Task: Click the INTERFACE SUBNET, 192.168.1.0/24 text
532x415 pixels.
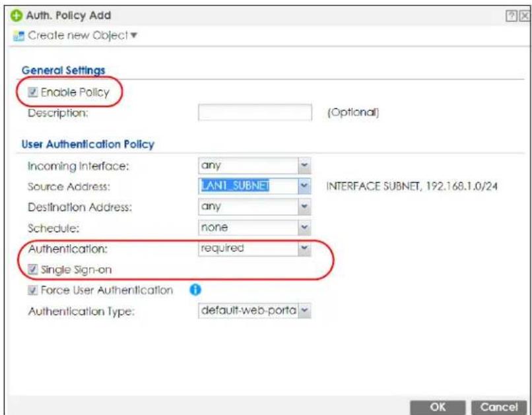Action: point(412,186)
